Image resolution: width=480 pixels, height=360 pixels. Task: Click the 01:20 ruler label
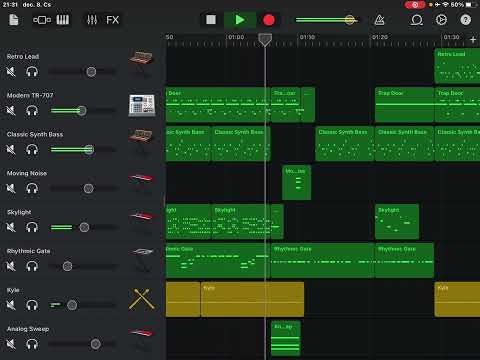pyautogui.click(x=380, y=37)
